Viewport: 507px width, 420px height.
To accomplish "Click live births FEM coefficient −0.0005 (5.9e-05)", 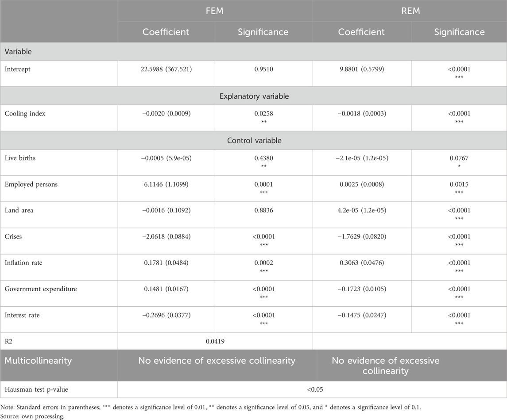I will click(166, 158).
